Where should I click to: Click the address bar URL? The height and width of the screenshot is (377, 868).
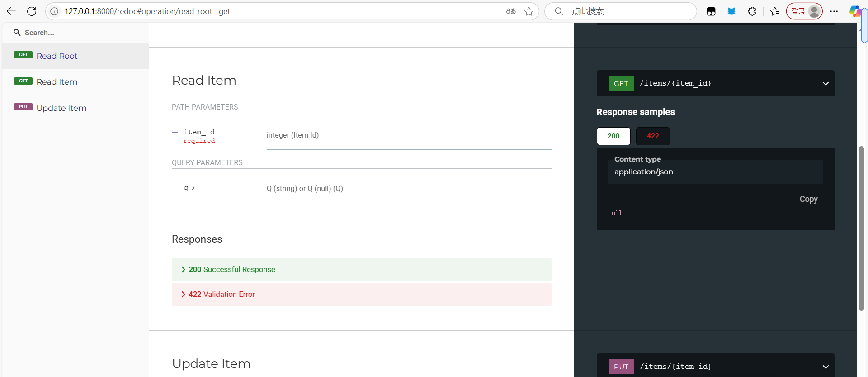point(147,11)
